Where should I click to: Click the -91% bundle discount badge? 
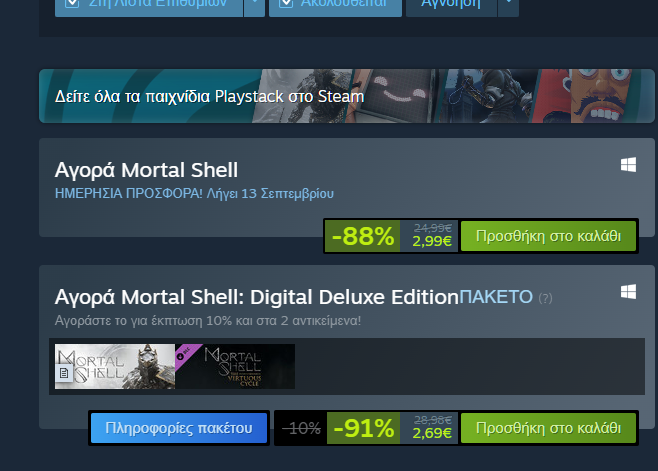pyautogui.click(x=363, y=428)
